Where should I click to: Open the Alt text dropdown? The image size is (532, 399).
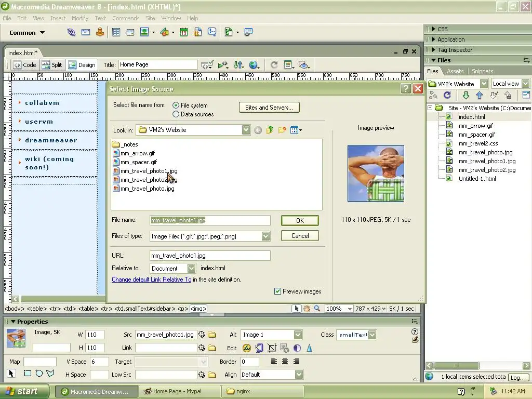pyautogui.click(x=298, y=335)
